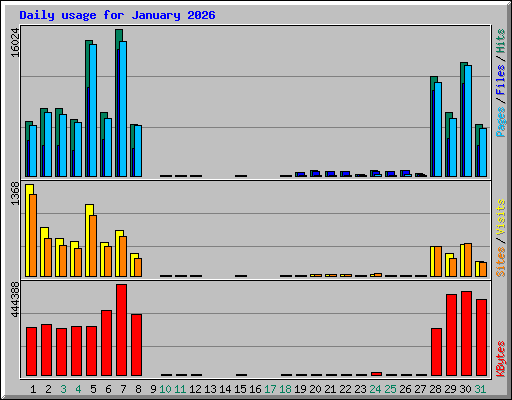Click the day 7 red KBytes bar
The width and height of the screenshot is (512, 400).
121,330
